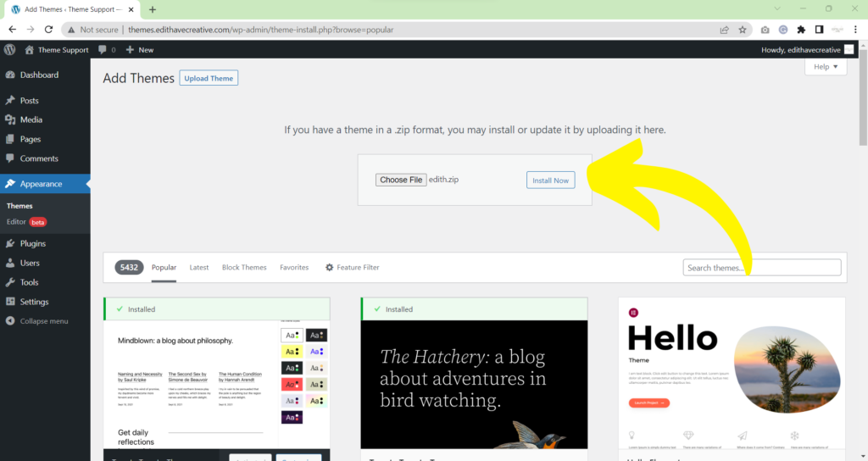Open Posts via the pushpin icon
Image resolution: width=868 pixels, height=461 pixels.
tap(10, 100)
